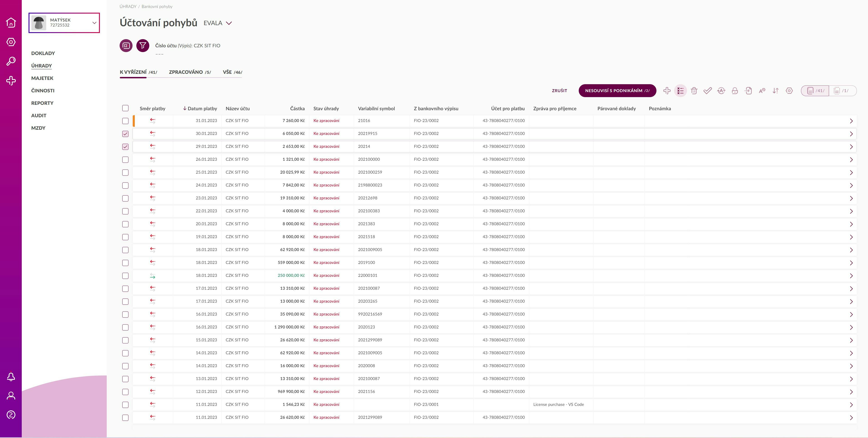
Task: Click the import document arrow icon
Action: 748,91
